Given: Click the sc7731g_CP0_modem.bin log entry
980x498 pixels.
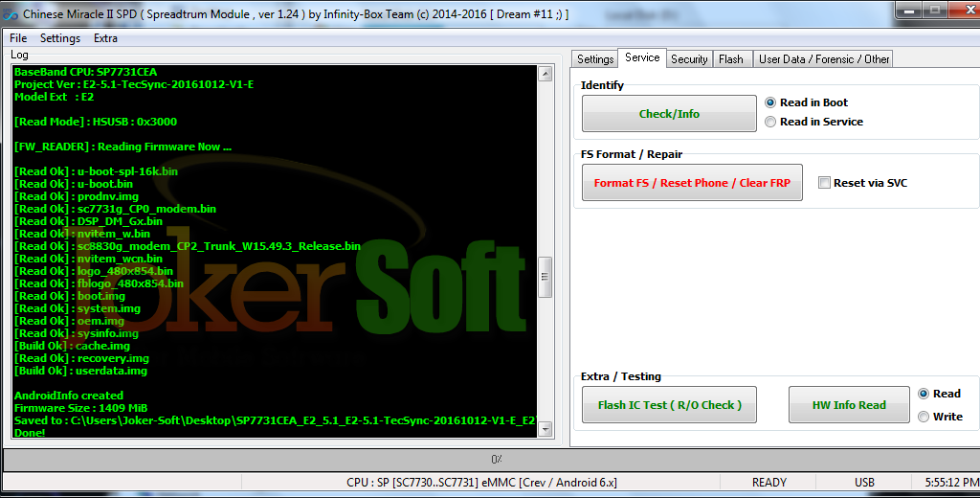Looking at the screenshot, I should (115, 209).
